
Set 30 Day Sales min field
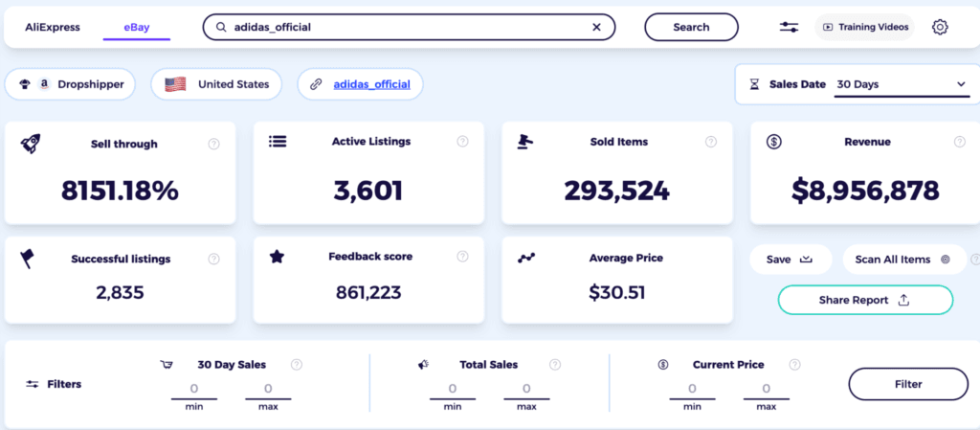[x=194, y=390]
